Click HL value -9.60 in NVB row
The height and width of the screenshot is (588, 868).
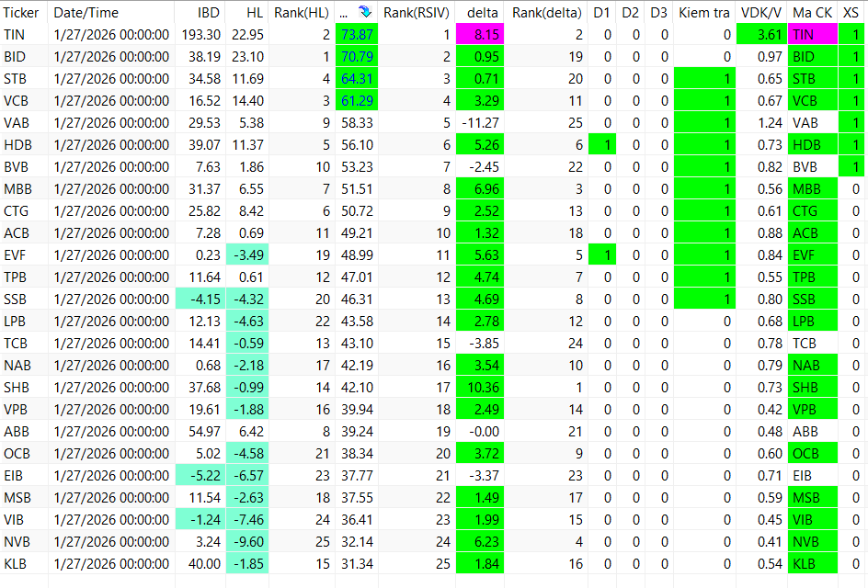pos(247,542)
